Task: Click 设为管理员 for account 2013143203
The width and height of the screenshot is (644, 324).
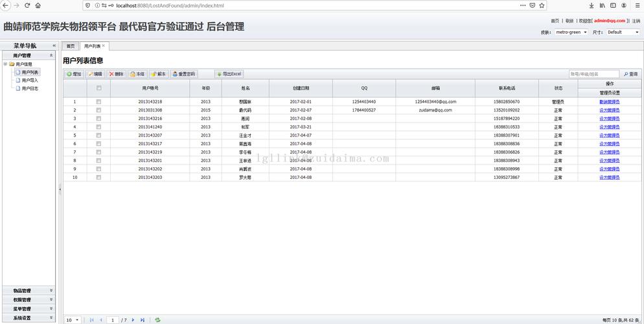Action: (610, 178)
